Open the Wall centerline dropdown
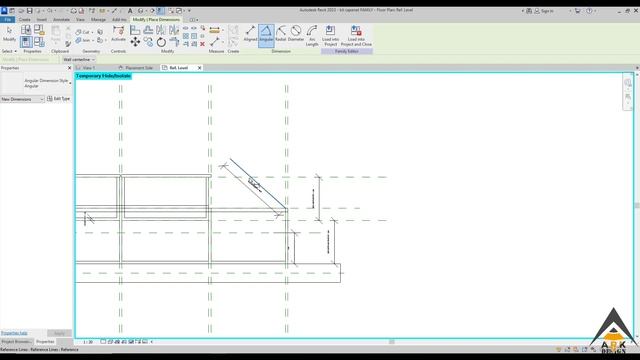Viewport: 640px width, 360px height. pos(79,60)
